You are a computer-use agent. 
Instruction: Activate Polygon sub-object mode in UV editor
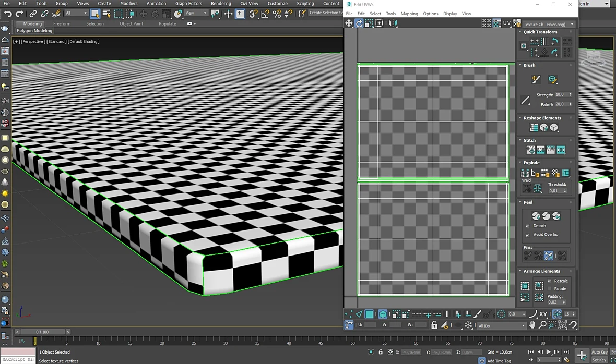pyautogui.click(x=369, y=314)
